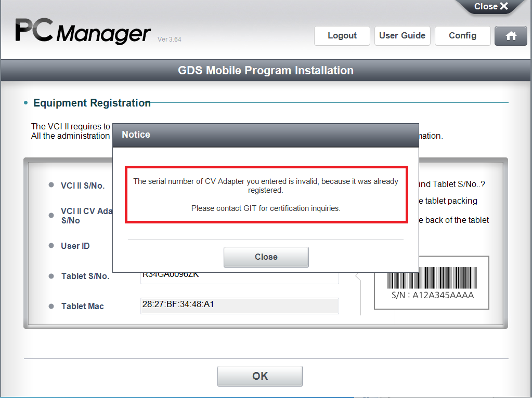Click the 'Equipment Registration' heading
The width and height of the screenshot is (532, 398).
pos(92,103)
